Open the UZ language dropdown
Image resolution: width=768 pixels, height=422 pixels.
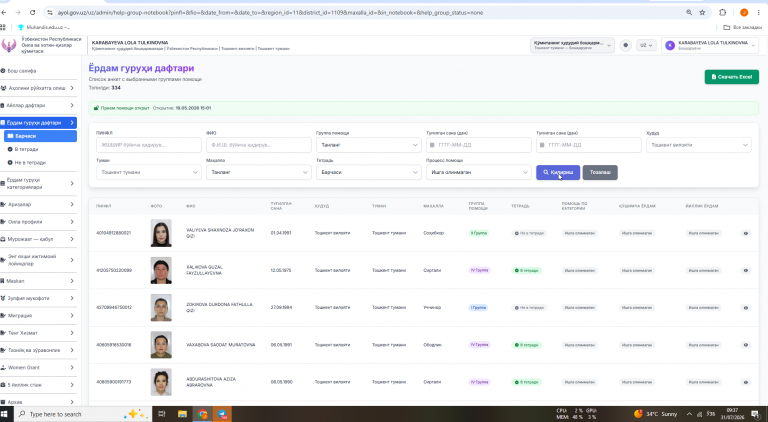pos(646,45)
